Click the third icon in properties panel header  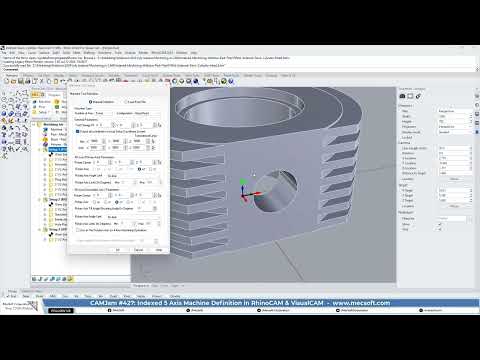(x=418, y=96)
